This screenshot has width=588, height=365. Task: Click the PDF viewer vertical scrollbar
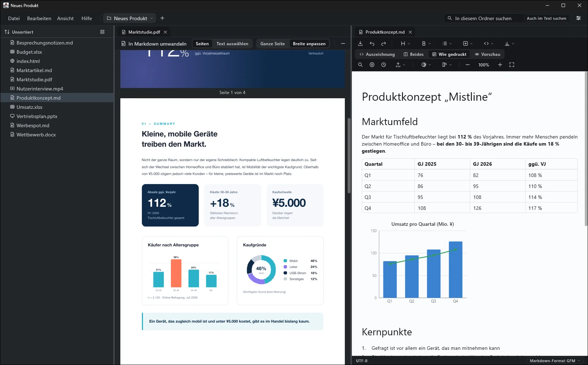(349, 155)
